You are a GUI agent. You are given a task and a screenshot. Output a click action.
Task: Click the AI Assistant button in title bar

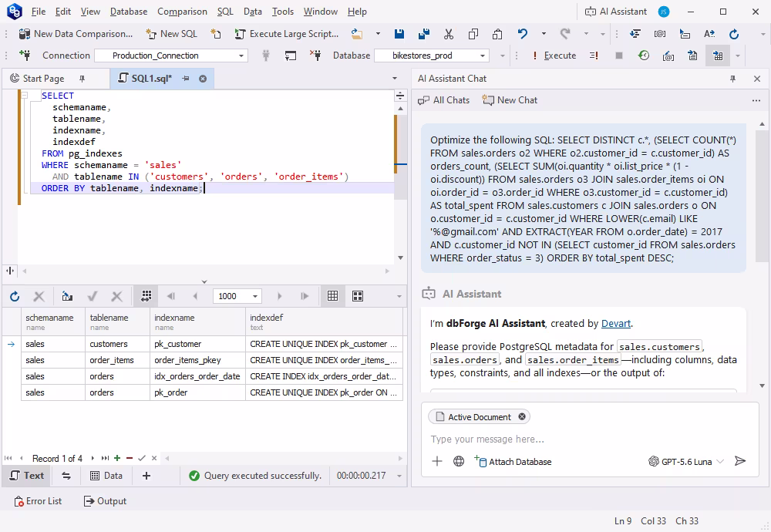[x=615, y=12]
